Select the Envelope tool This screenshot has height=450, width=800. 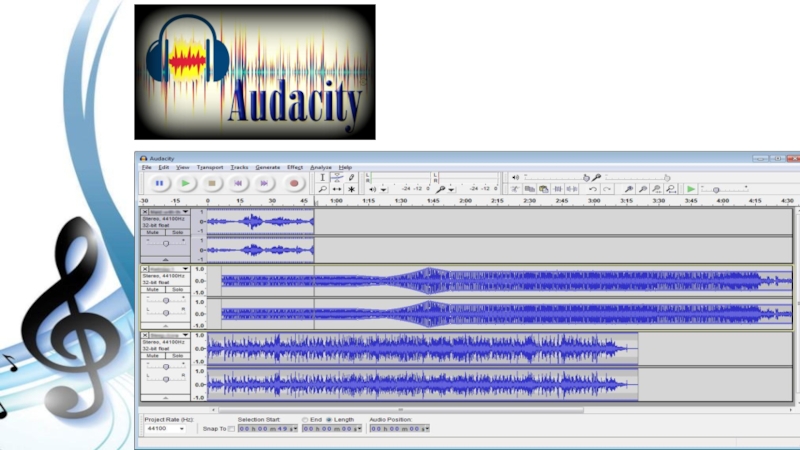pyautogui.click(x=337, y=178)
